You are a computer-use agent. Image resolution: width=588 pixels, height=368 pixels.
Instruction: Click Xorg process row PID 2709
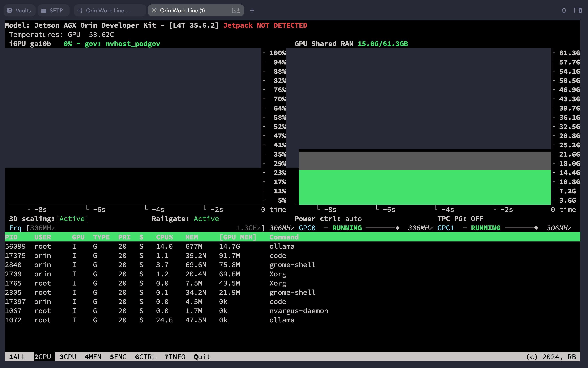click(x=292, y=274)
